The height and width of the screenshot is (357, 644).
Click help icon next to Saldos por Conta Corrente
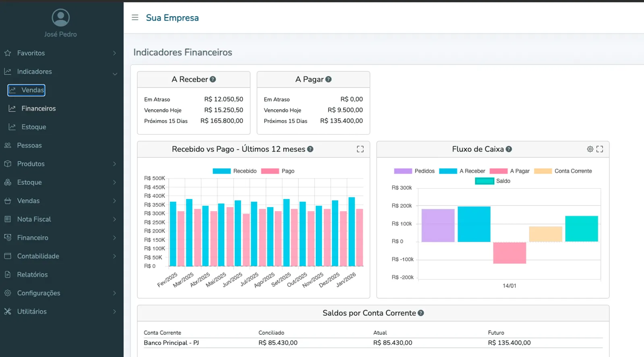[x=421, y=313]
